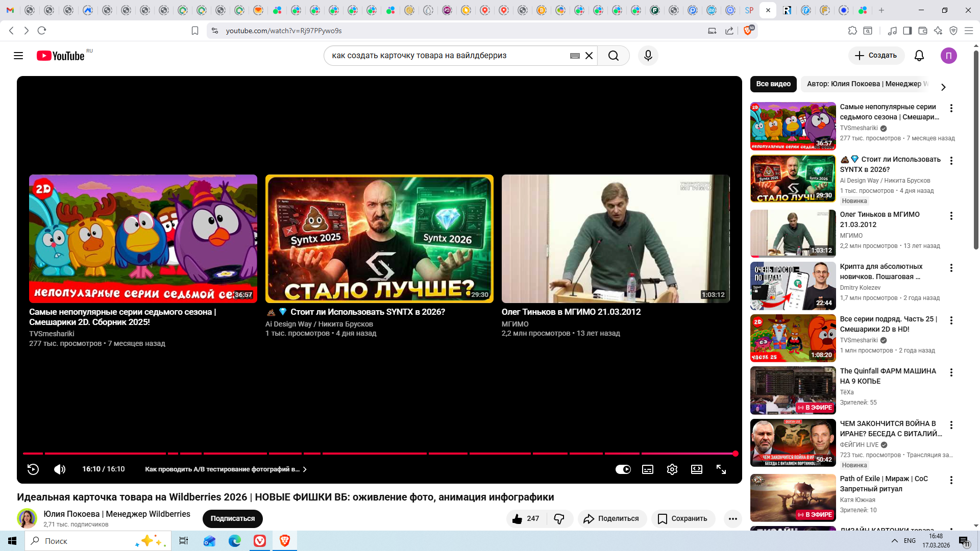Click the search magnifier button
This screenshot has height=551, width=980.
point(614,56)
